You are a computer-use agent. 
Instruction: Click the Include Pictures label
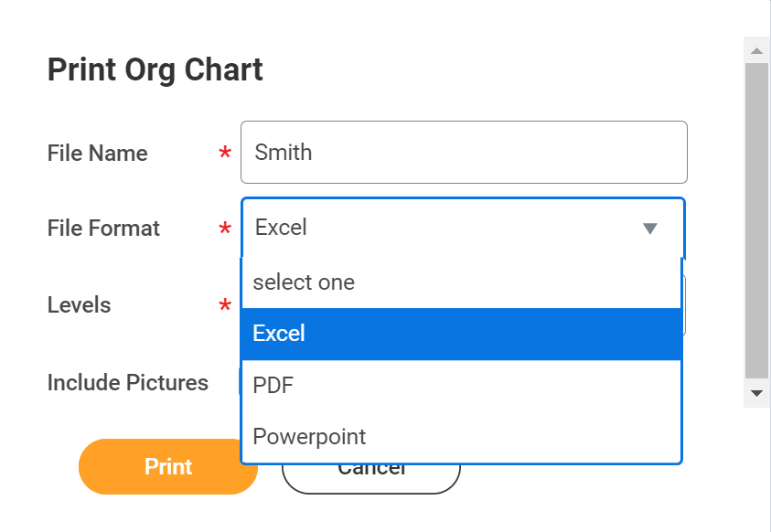point(128,382)
